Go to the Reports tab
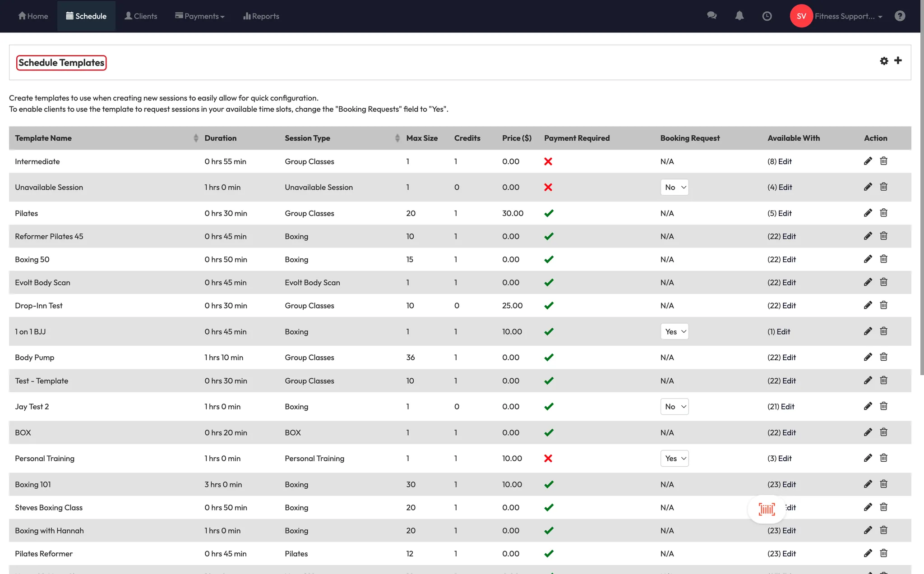Image resolution: width=924 pixels, height=574 pixels. pyautogui.click(x=261, y=16)
